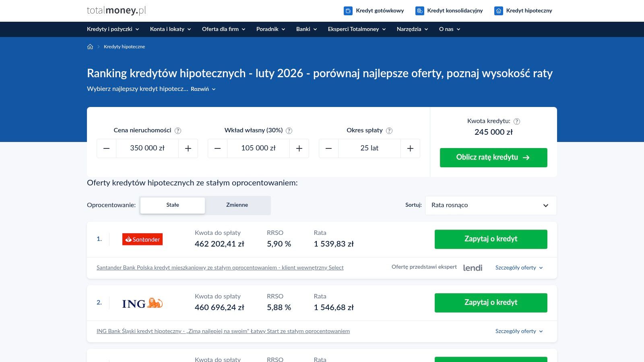Expand Banki menu

(307, 29)
